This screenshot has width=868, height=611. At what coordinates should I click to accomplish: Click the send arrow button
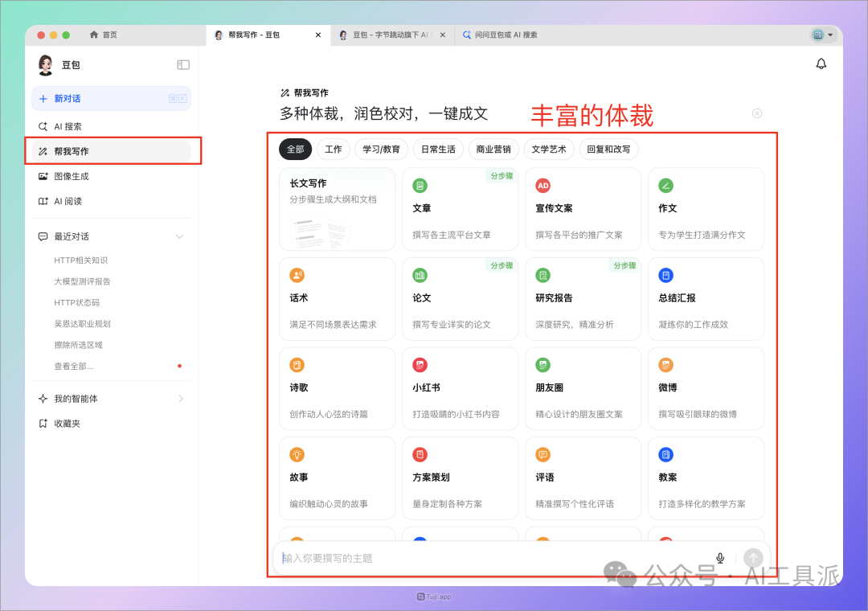[753, 558]
